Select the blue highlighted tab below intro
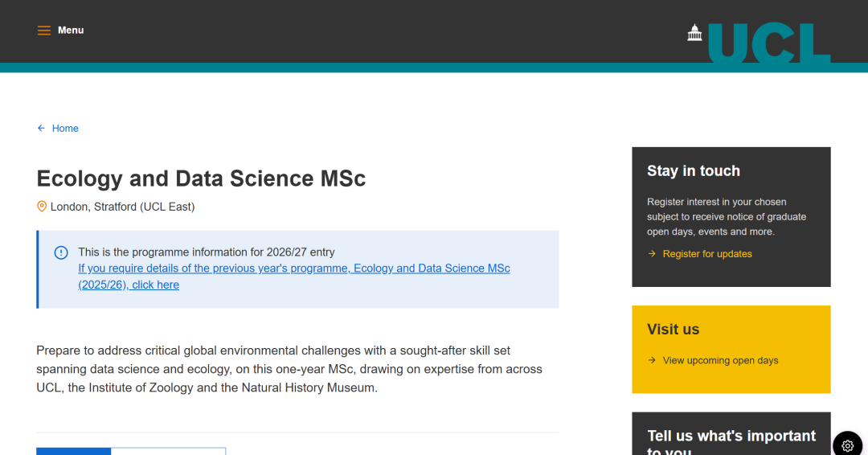The height and width of the screenshot is (455, 868). 74,451
